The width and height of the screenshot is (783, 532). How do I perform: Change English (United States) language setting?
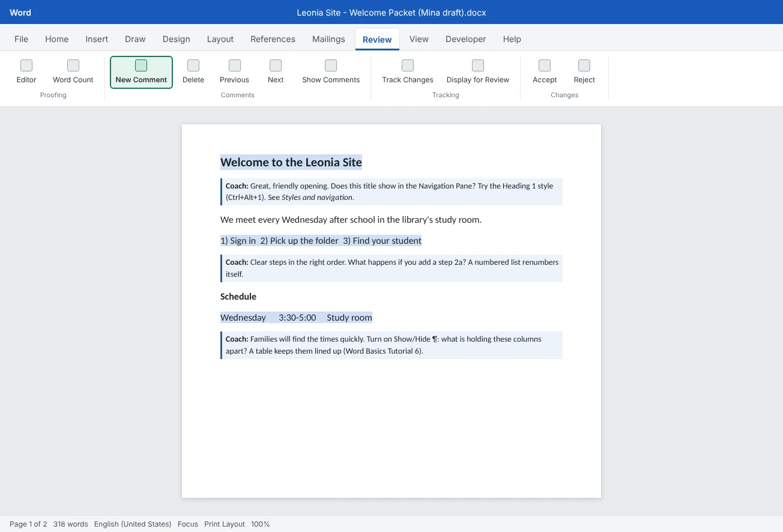[x=133, y=524]
